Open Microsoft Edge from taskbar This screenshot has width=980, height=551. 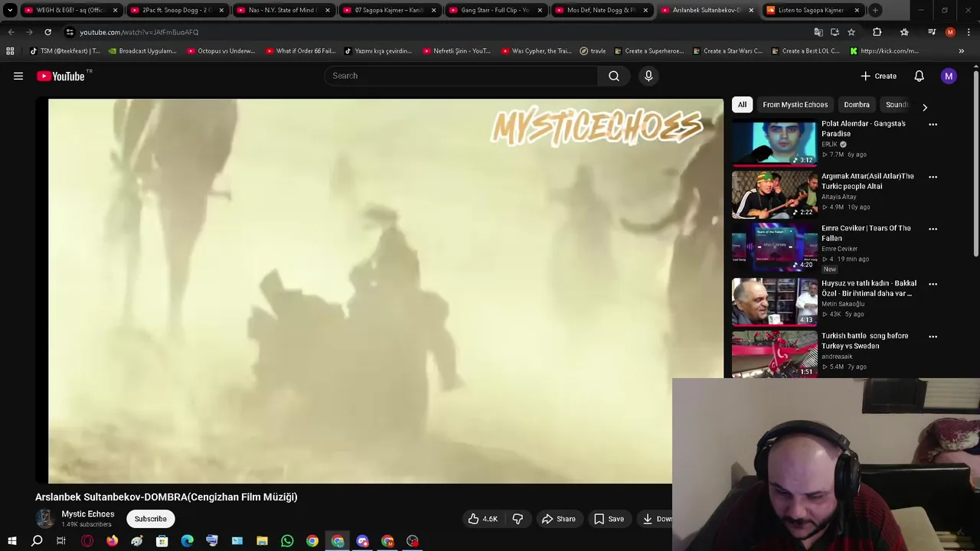[x=187, y=541]
